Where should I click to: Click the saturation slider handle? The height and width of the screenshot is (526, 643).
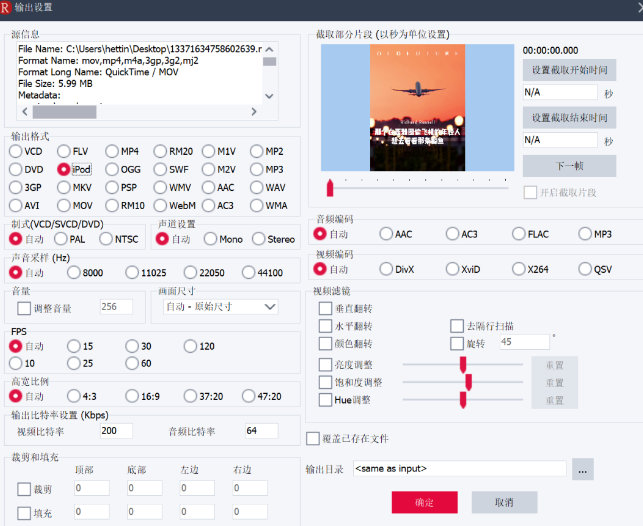[468, 382]
